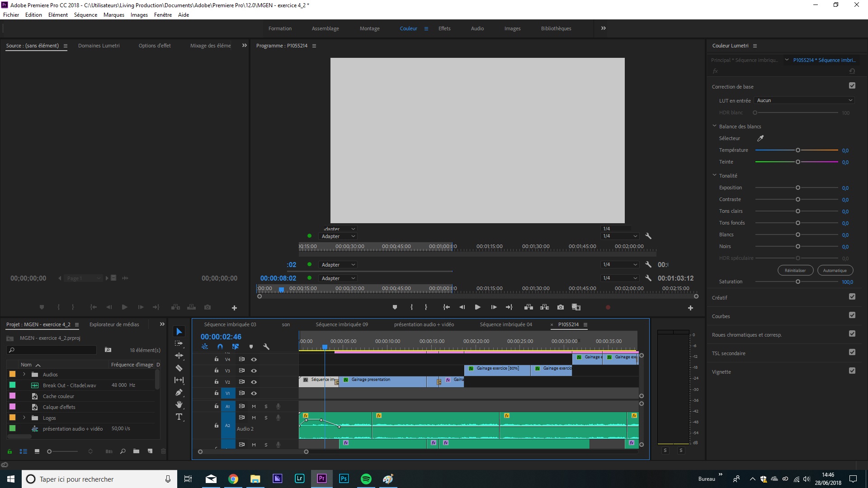
Task: Open Domaines Lumetri panel tab
Action: click(x=99, y=46)
